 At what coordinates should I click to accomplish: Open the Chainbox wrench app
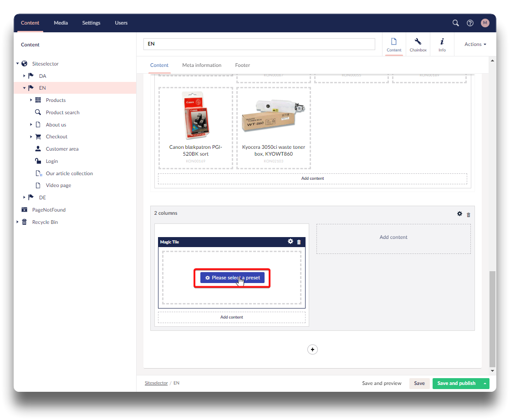point(418,45)
